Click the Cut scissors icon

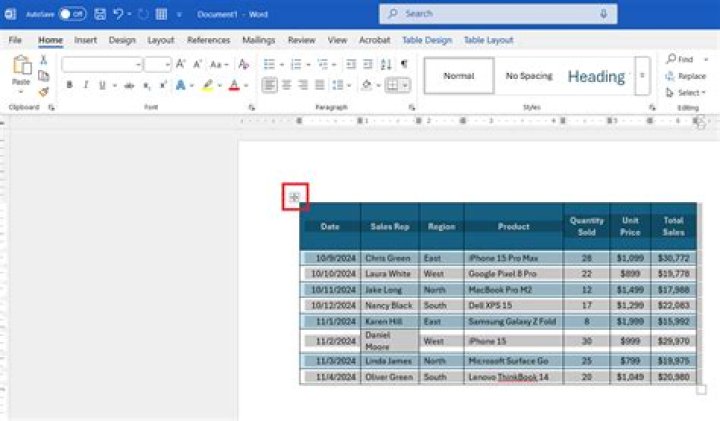(44, 60)
